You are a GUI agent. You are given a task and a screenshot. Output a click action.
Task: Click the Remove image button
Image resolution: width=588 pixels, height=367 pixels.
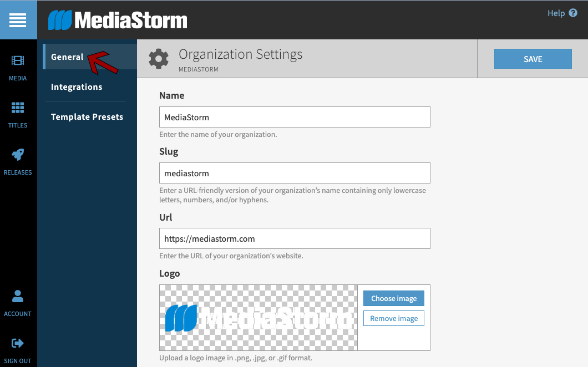click(x=394, y=318)
